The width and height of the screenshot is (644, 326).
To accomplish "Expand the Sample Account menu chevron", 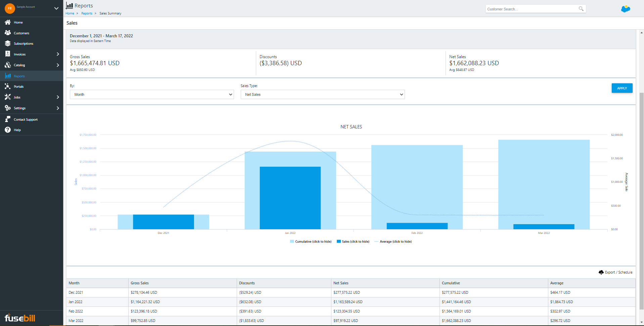I will pyautogui.click(x=56, y=8).
